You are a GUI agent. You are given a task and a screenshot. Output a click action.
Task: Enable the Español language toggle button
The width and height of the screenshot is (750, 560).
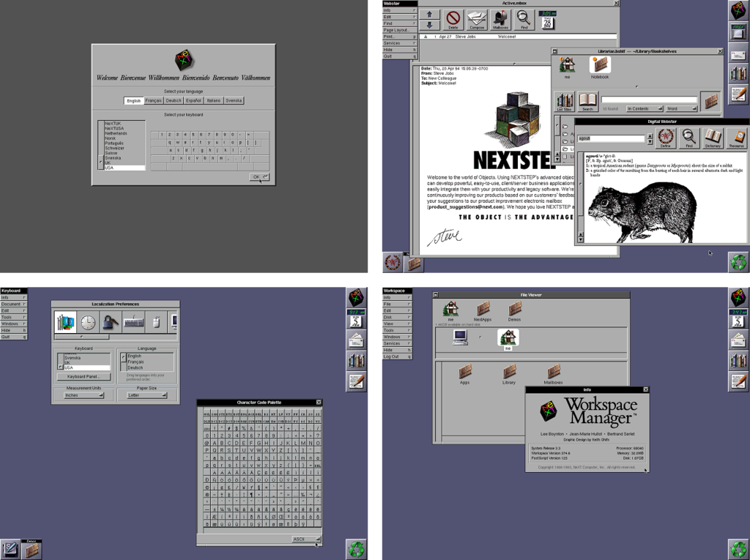tap(193, 100)
